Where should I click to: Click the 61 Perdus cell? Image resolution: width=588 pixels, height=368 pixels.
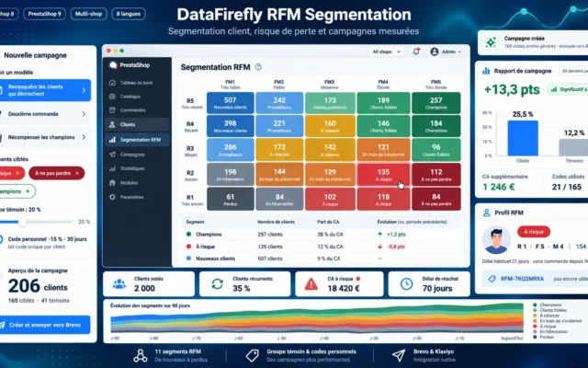(231, 199)
